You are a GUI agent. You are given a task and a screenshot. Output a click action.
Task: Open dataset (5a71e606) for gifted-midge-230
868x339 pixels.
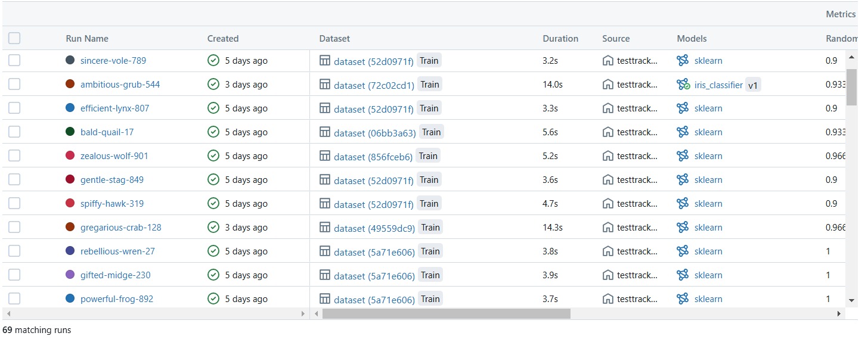click(x=374, y=276)
